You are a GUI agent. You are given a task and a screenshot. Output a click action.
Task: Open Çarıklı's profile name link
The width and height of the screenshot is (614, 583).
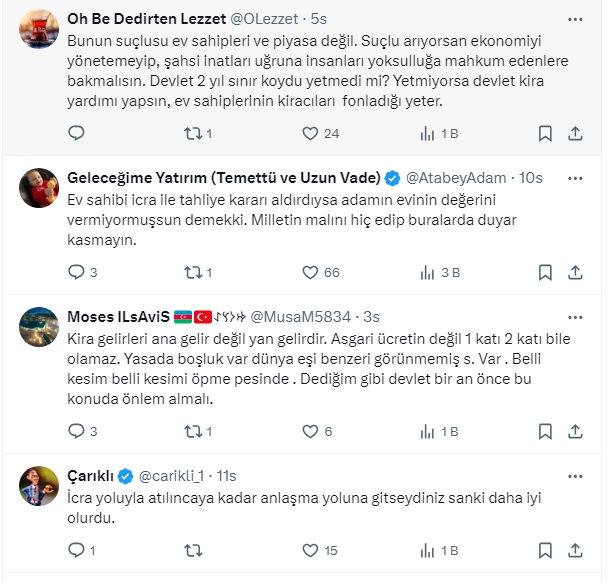point(90,475)
